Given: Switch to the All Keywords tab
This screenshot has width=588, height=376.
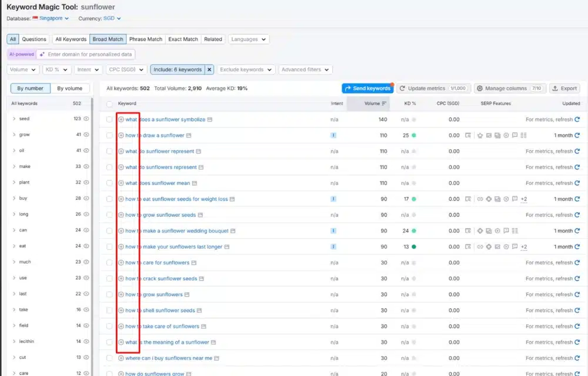Looking at the screenshot, I should coord(71,39).
